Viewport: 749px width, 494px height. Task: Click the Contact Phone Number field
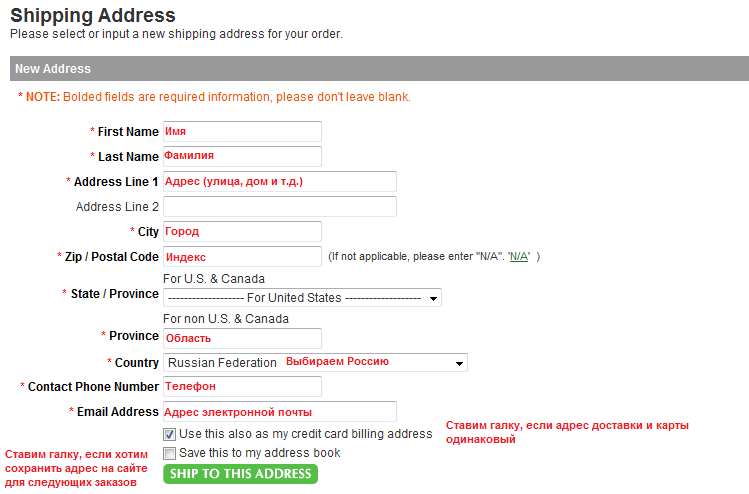241,387
